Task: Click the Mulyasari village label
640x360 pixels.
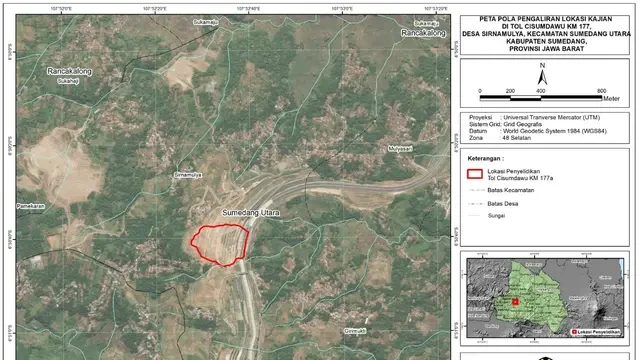Action: [x=400, y=149]
